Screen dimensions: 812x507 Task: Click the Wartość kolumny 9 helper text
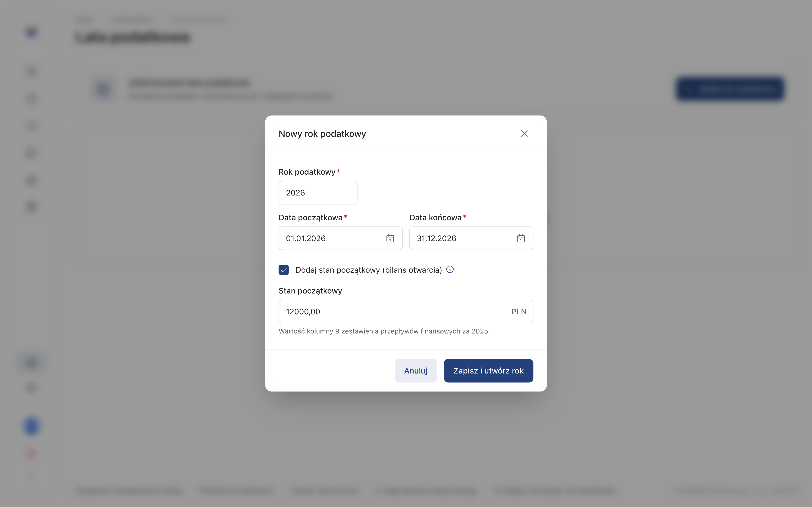[x=384, y=331]
